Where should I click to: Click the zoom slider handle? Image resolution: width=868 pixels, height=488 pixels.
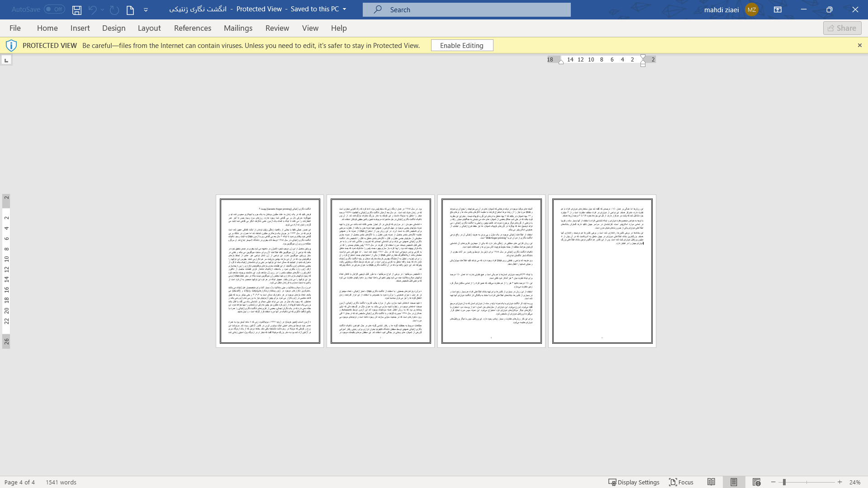pyautogui.click(x=784, y=482)
